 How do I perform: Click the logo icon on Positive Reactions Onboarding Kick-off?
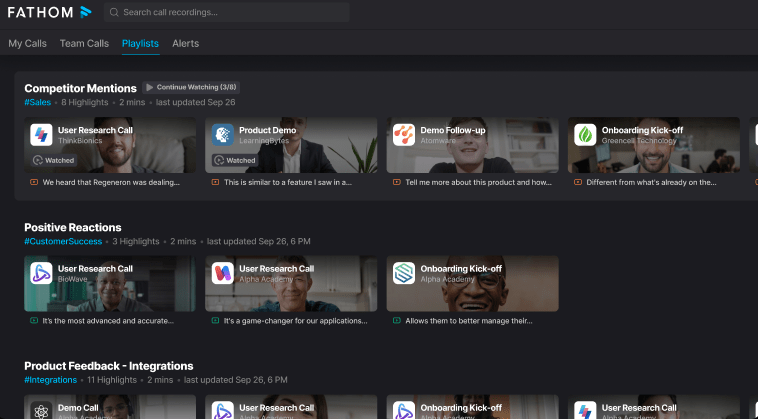pyautogui.click(x=404, y=273)
